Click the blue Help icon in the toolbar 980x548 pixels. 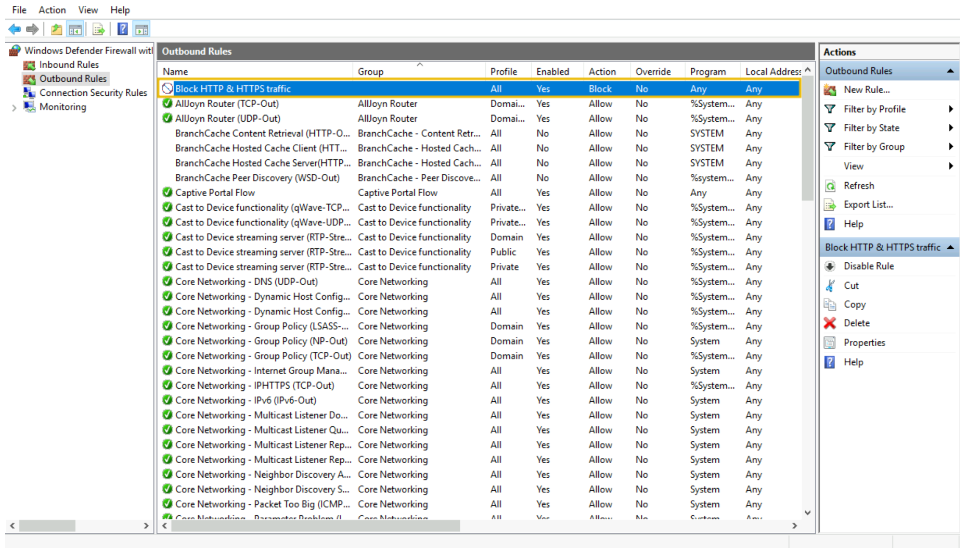pyautogui.click(x=122, y=29)
